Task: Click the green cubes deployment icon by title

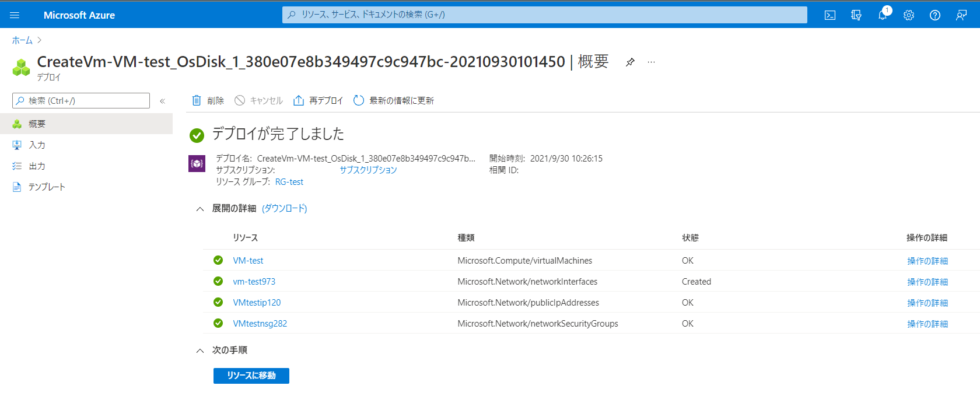Action: pyautogui.click(x=22, y=68)
